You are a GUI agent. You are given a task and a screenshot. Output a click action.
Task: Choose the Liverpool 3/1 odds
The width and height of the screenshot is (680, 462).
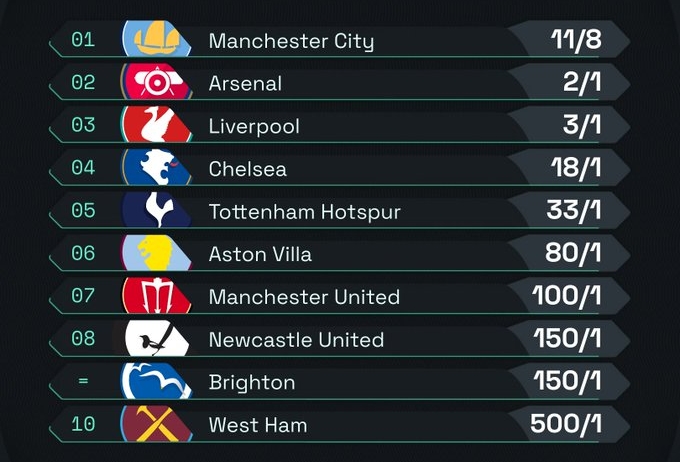582,125
